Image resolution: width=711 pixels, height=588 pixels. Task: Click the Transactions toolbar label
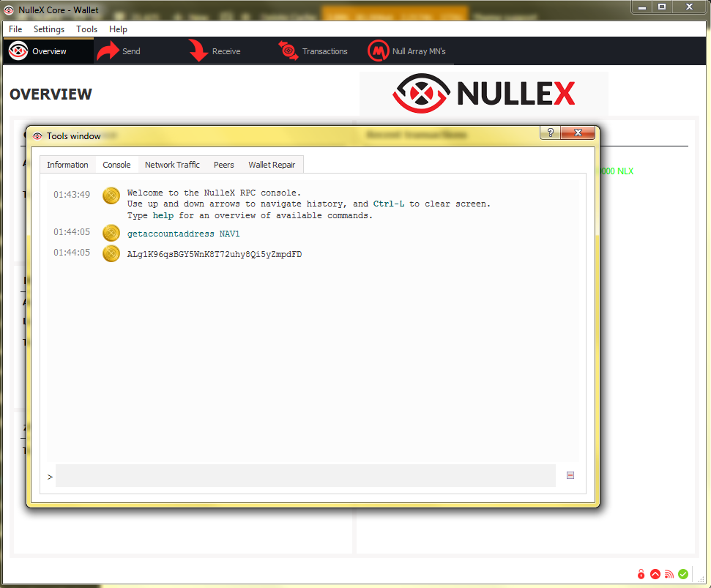324,51
